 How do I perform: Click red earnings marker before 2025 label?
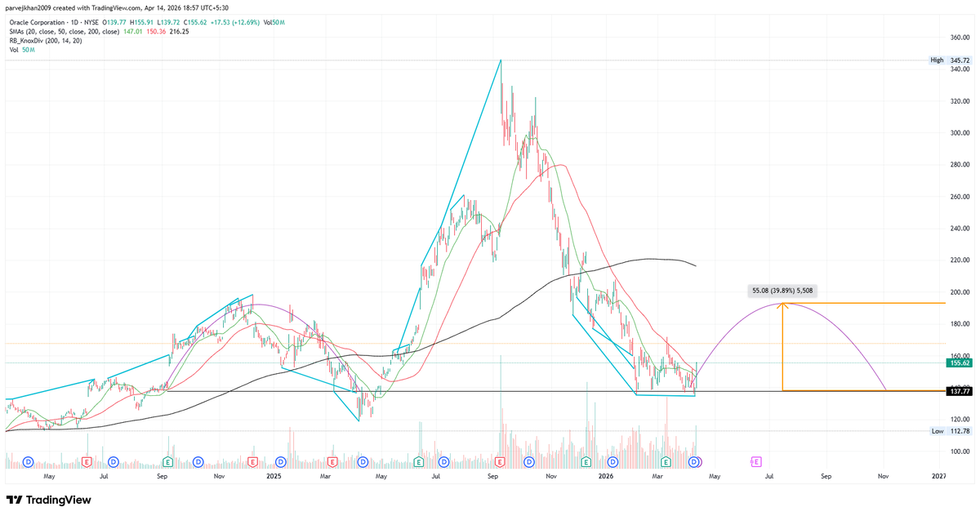[x=252, y=462]
